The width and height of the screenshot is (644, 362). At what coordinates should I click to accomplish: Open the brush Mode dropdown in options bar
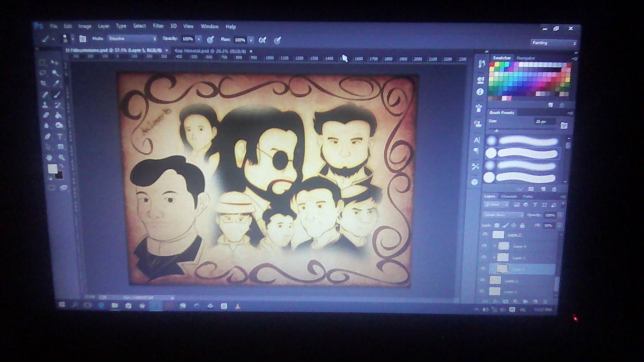pos(132,39)
